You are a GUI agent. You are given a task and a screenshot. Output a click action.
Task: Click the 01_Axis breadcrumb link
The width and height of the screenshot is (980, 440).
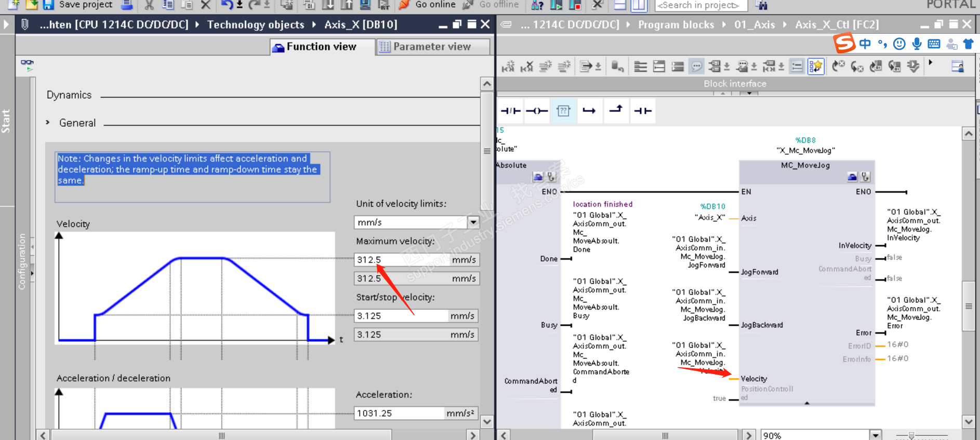point(754,24)
